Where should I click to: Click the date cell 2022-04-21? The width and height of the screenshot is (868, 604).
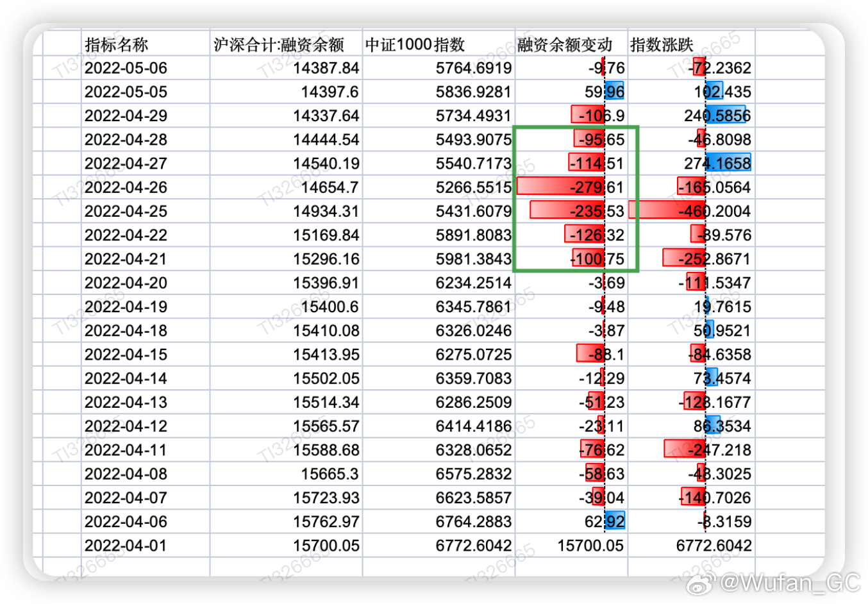(x=146, y=259)
